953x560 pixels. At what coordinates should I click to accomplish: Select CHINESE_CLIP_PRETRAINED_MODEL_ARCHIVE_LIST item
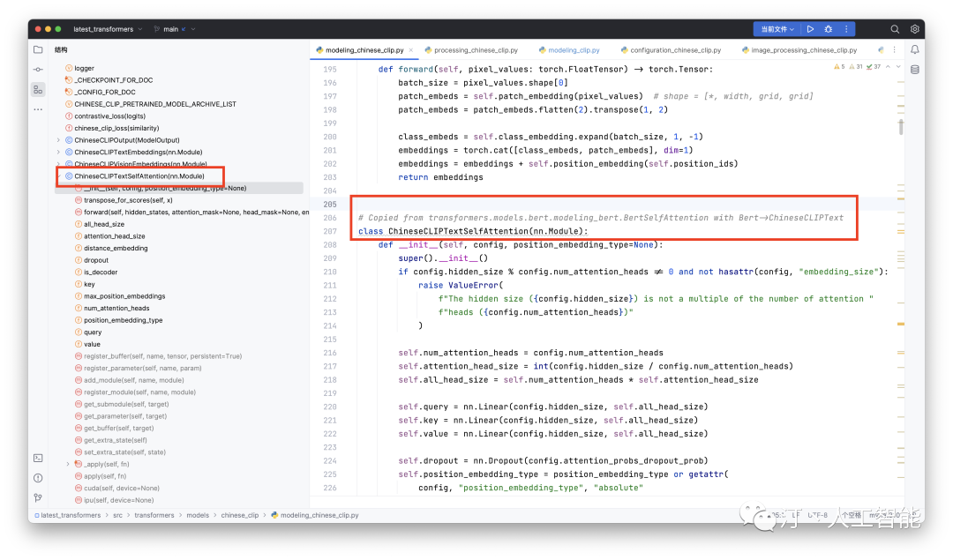pyautogui.click(x=155, y=104)
